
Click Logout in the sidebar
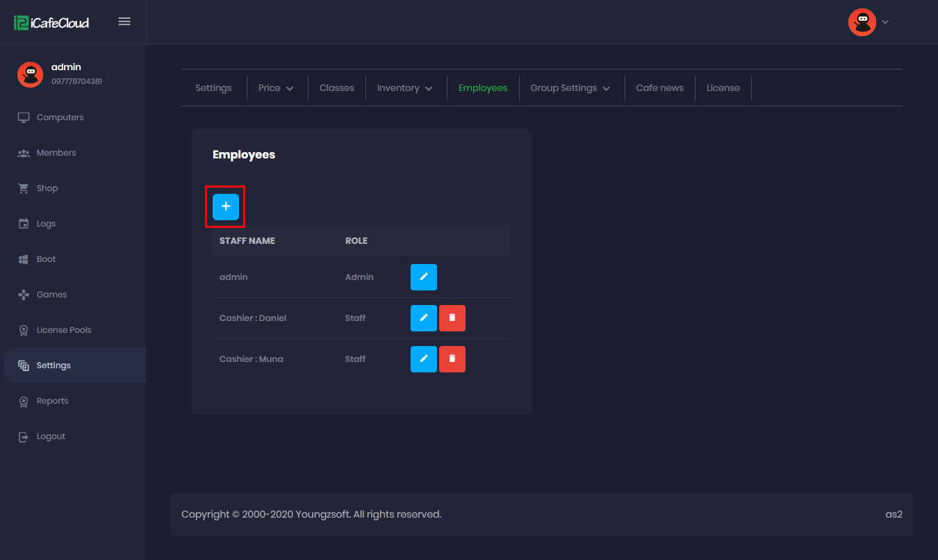51,436
